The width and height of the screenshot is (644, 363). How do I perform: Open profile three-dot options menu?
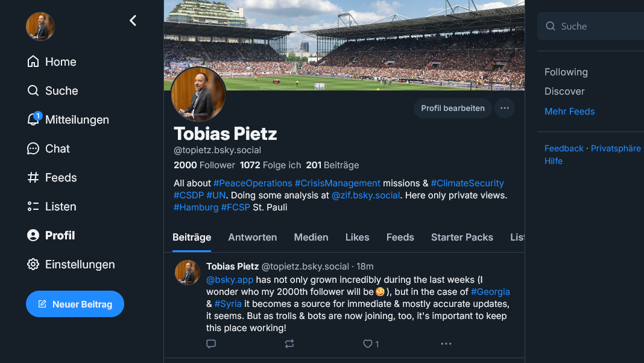click(505, 109)
